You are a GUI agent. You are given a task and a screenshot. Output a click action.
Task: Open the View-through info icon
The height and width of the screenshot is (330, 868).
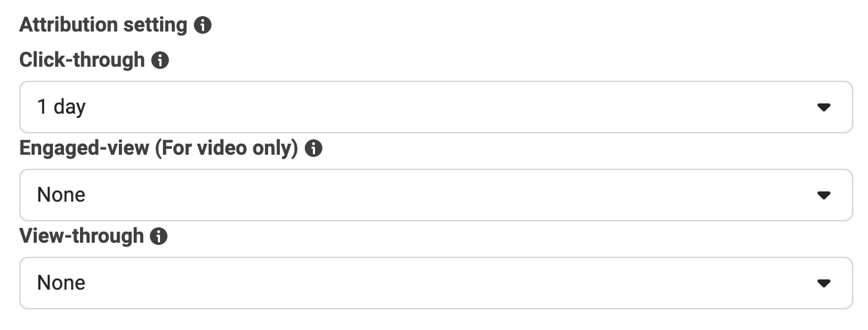click(159, 236)
